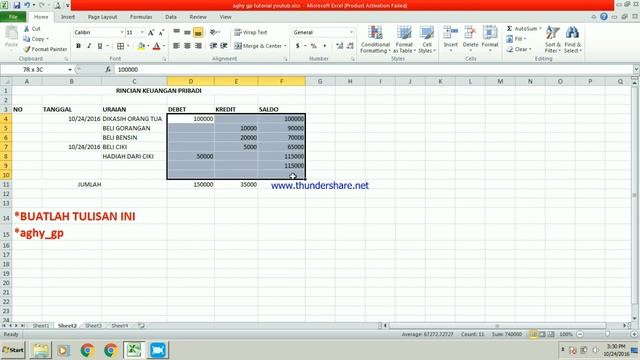This screenshot has width=640, height=360.
Task: Enable Wrap Text
Action: tap(251, 32)
